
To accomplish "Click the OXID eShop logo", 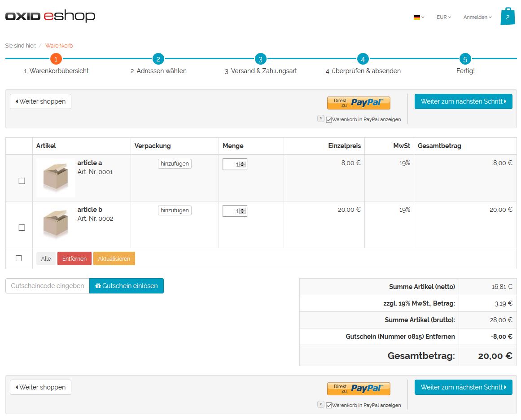I will pyautogui.click(x=50, y=17).
